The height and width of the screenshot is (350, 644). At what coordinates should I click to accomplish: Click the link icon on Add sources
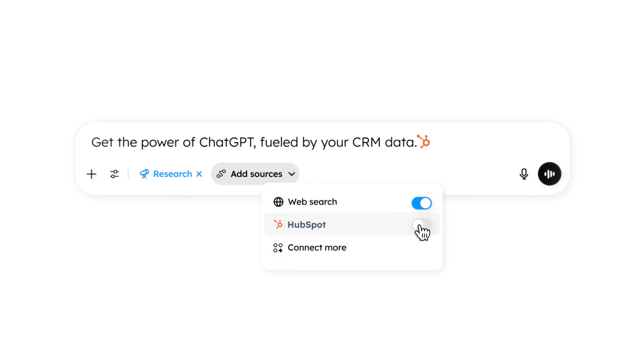pos(221,174)
